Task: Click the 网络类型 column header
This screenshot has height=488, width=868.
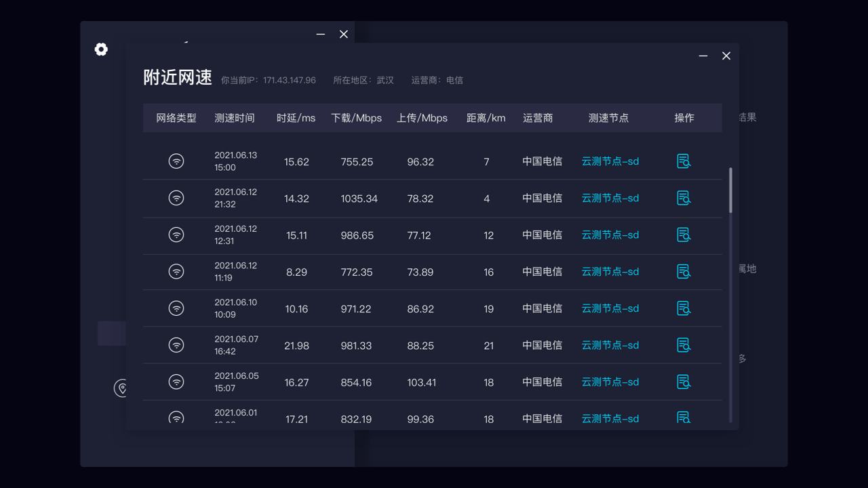Action: pyautogui.click(x=176, y=117)
